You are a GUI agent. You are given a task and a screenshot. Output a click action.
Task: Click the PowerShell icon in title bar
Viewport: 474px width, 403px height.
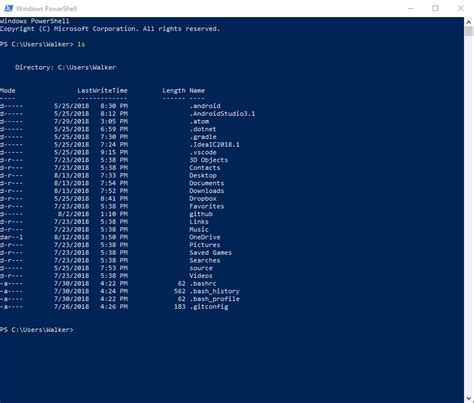coord(8,8)
